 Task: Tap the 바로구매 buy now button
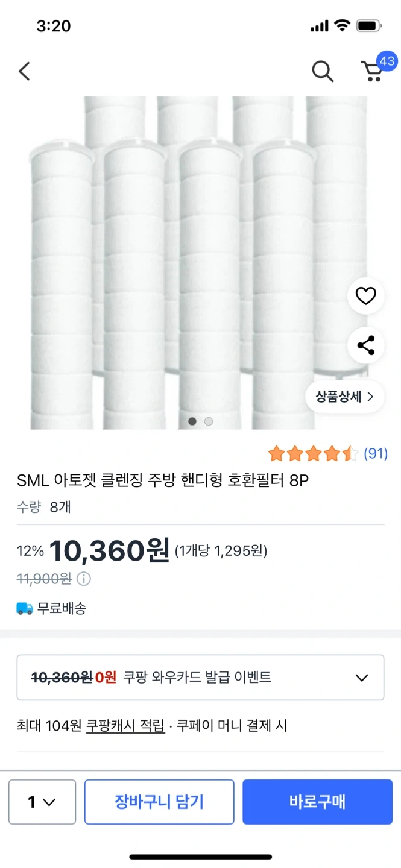point(317,802)
